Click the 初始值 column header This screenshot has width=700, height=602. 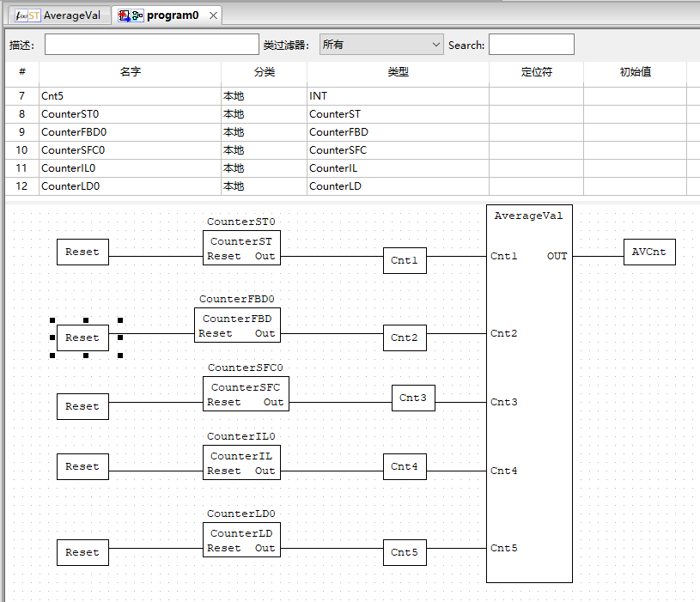(633, 73)
